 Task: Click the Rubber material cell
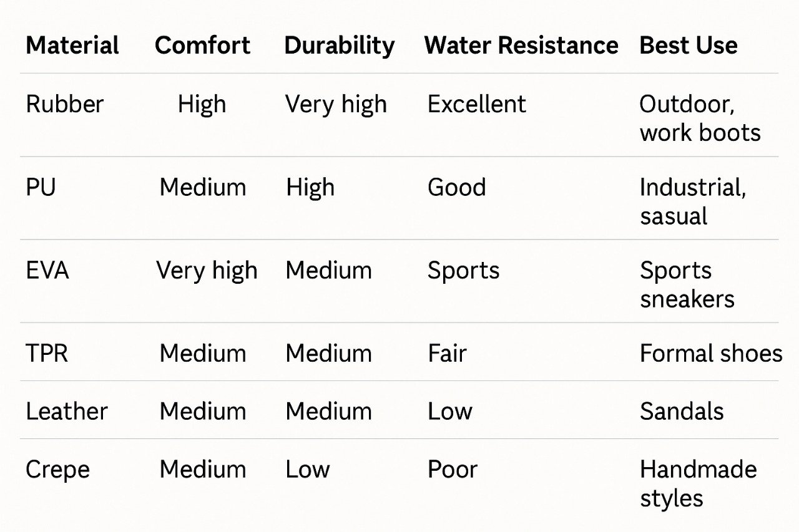[64, 104]
